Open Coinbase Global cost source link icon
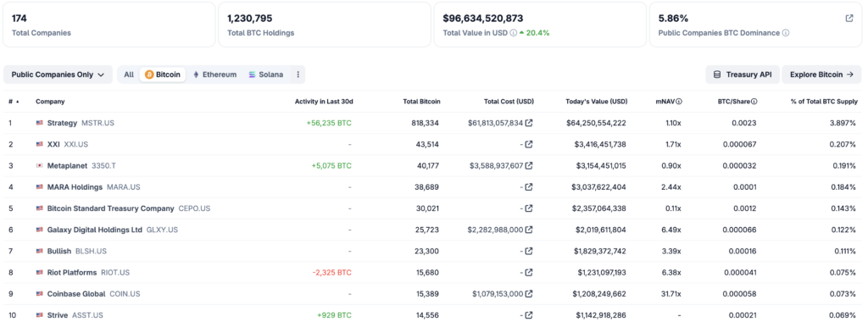868x322 pixels. point(529,294)
